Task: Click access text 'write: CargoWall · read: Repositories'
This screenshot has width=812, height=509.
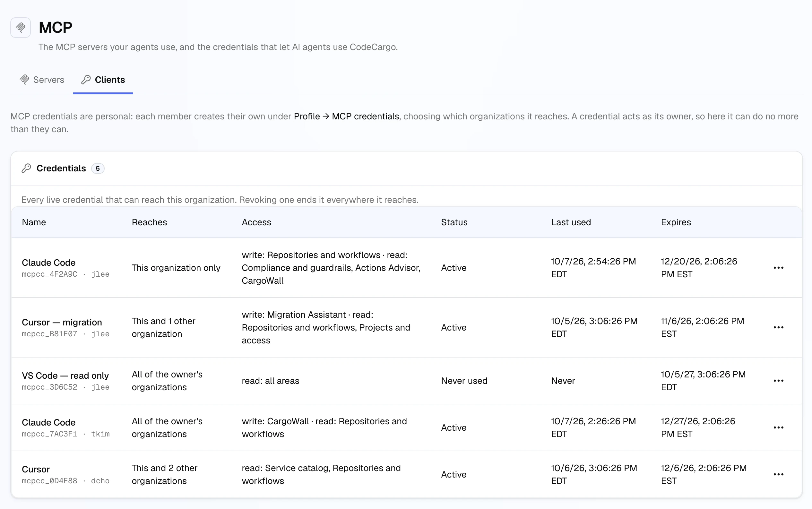Action: click(x=324, y=427)
